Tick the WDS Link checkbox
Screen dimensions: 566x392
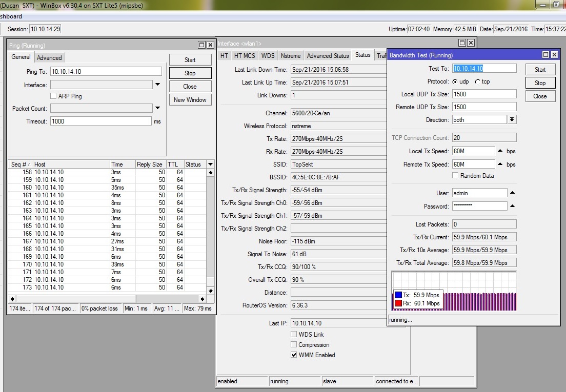click(294, 334)
